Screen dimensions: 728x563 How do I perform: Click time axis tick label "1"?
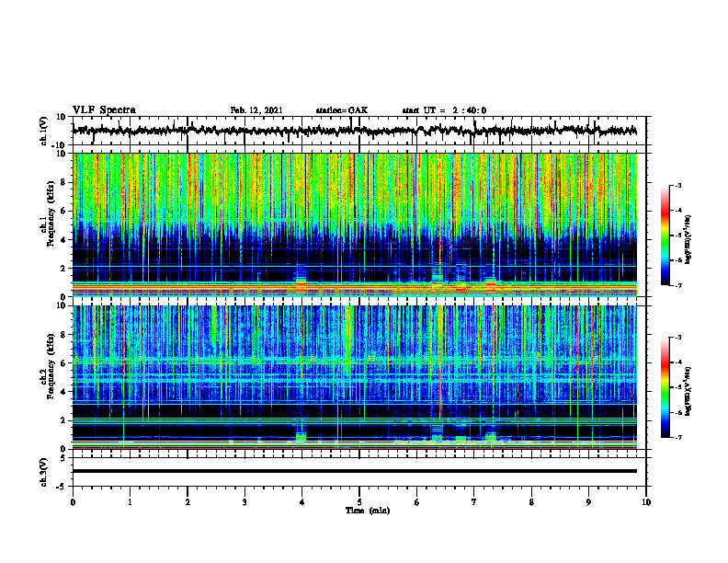pyautogui.click(x=130, y=502)
